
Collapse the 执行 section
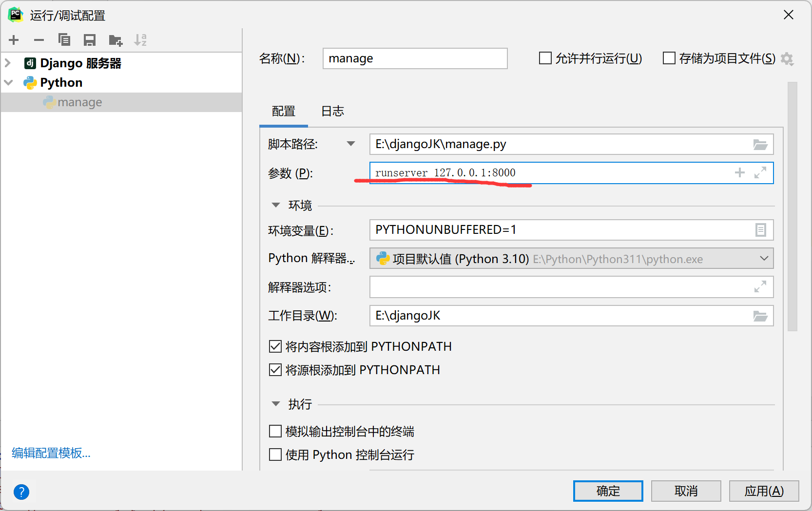click(x=276, y=404)
